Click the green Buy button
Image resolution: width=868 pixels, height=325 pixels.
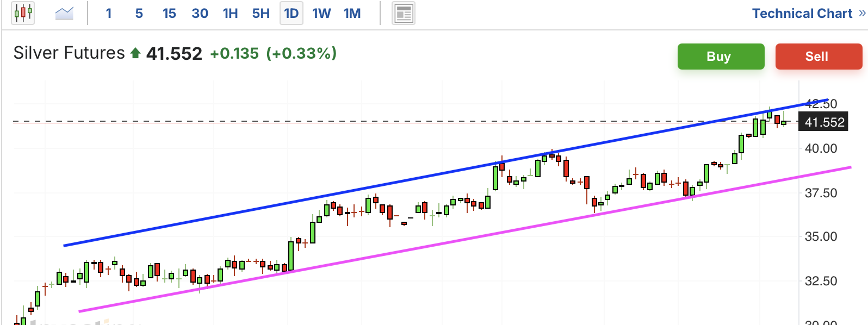(721, 57)
